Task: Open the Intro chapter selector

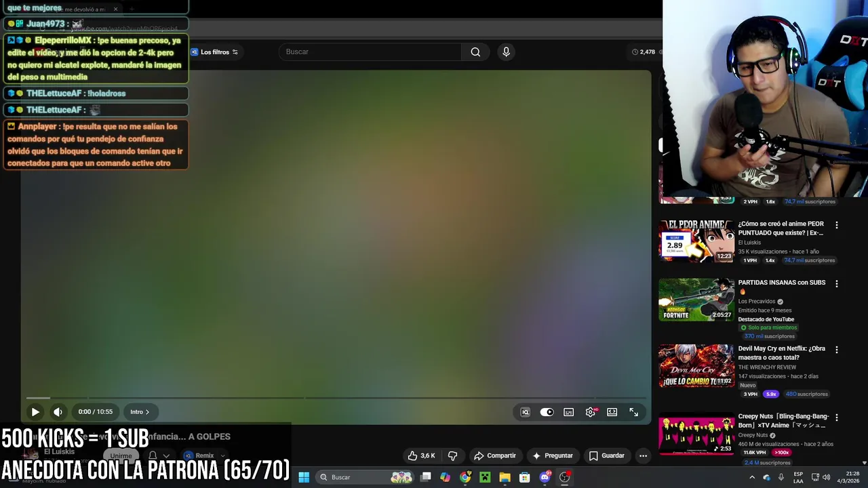Action: click(x=140, y=411)
